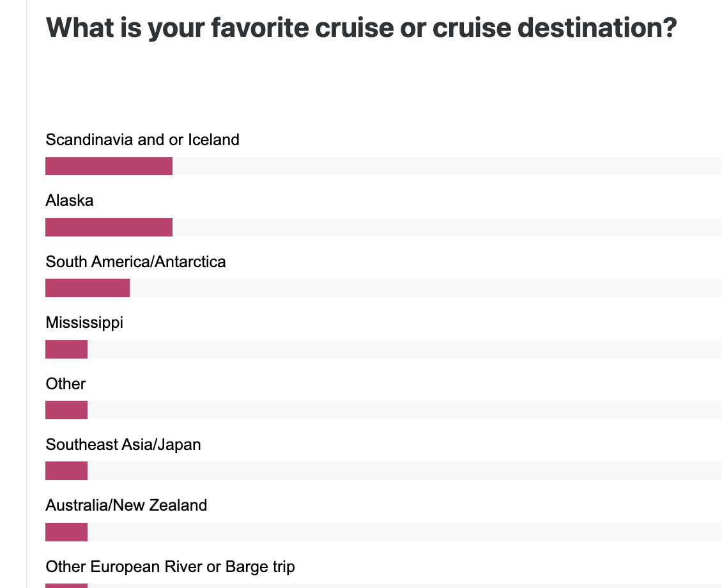The height and width of the screenshot is (588, 722).
Task: Select the Other European River or Barge trip label
Action: point(170,567)
